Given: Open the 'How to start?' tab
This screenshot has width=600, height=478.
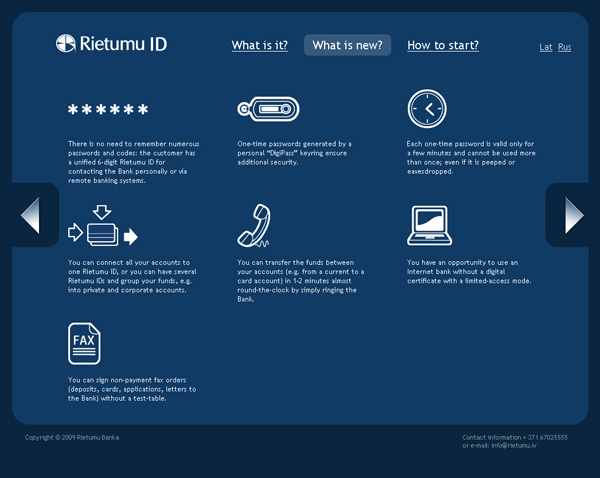Looking at the screenshot, I should (x=443, y=45).
